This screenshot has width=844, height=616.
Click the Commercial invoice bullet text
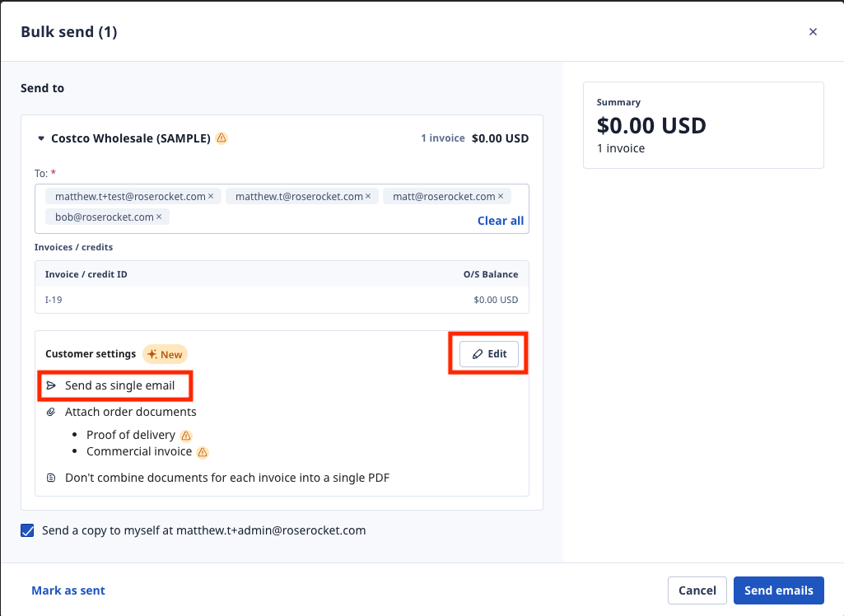pyautogui.click(x=139, y=452)
